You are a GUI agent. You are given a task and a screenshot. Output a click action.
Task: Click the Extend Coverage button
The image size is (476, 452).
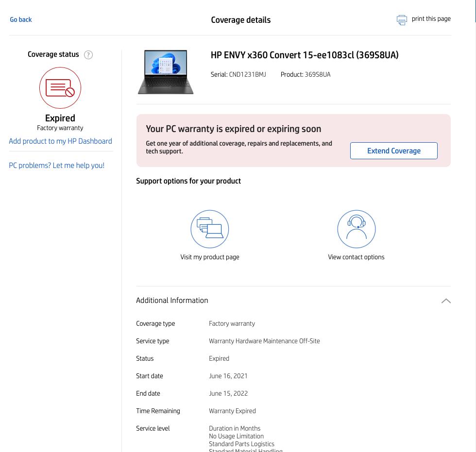tap(394, 151)
